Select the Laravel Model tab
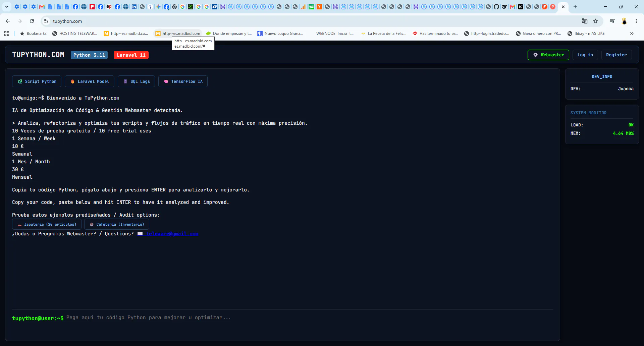The height and width of the screenshot is (346, 644). point(90,81)
